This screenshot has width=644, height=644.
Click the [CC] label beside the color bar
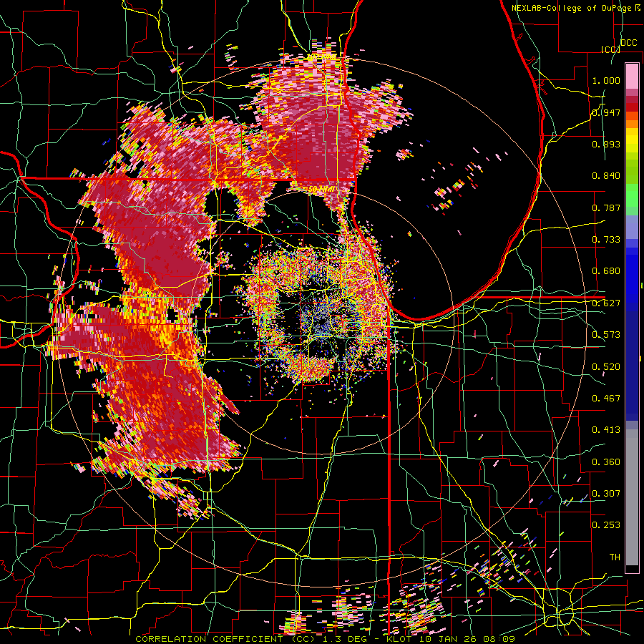click(x=610, y=49)
